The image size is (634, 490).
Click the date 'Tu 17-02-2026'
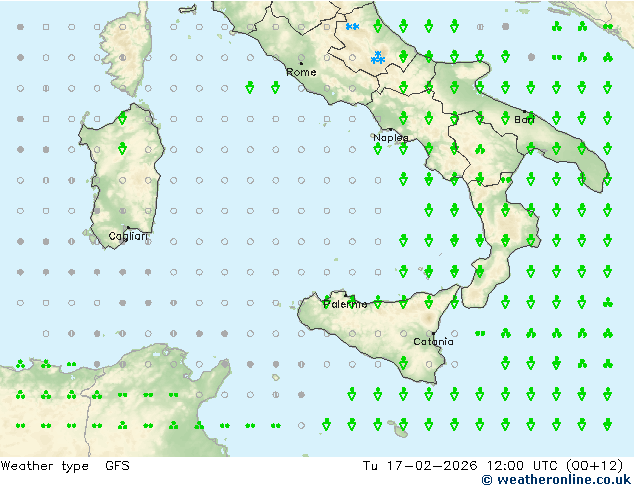click(420, 466)
